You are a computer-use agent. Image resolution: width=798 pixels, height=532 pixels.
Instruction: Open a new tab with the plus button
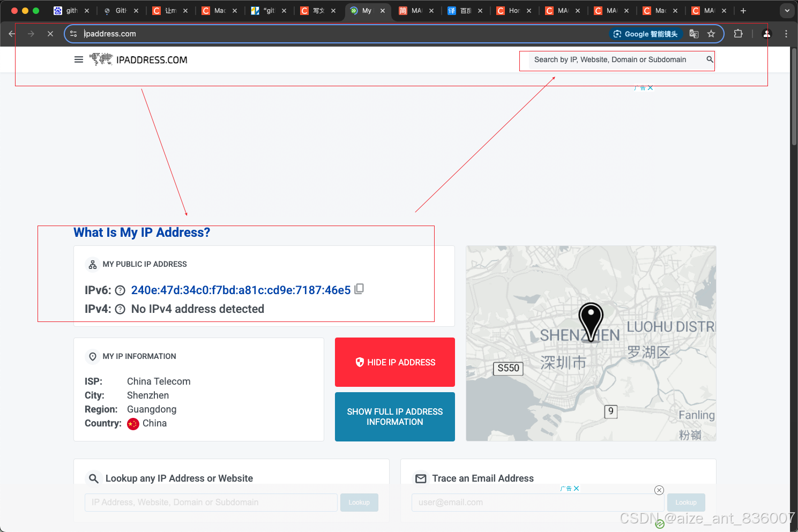(743, 11)
